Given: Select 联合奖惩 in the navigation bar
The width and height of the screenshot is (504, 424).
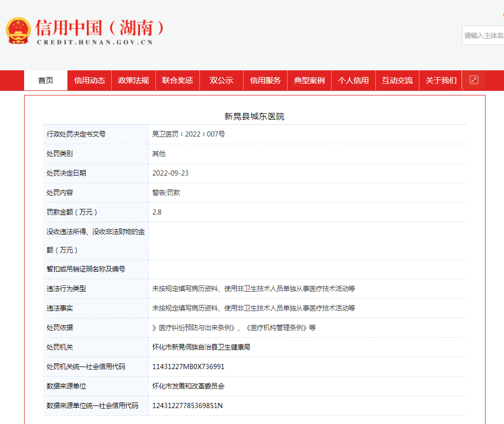Looking at the screenshot, I should pos(177,81).
